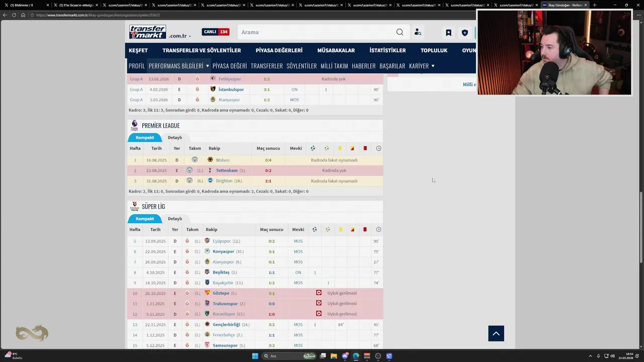Screen dimensions: 644x362
Task: Click the Premier League logo icon
Action: tap(134, 126)
